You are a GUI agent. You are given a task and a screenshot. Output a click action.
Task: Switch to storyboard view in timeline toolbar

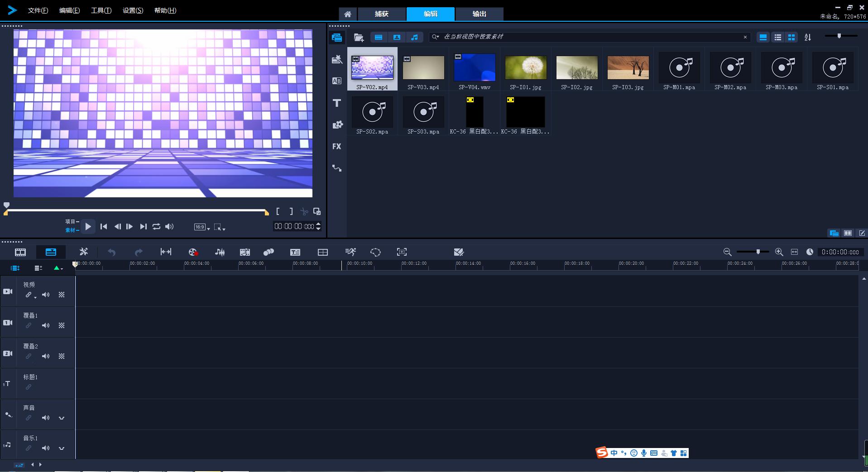tap(20, 252)
